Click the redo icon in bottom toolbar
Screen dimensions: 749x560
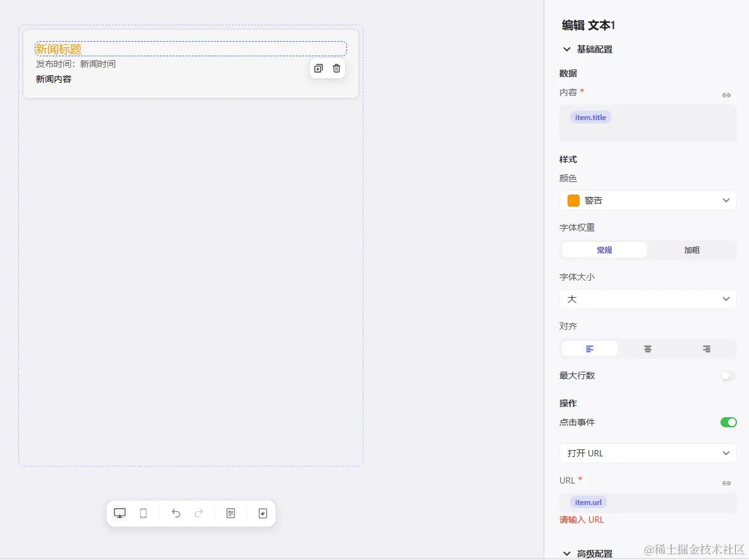198,513
